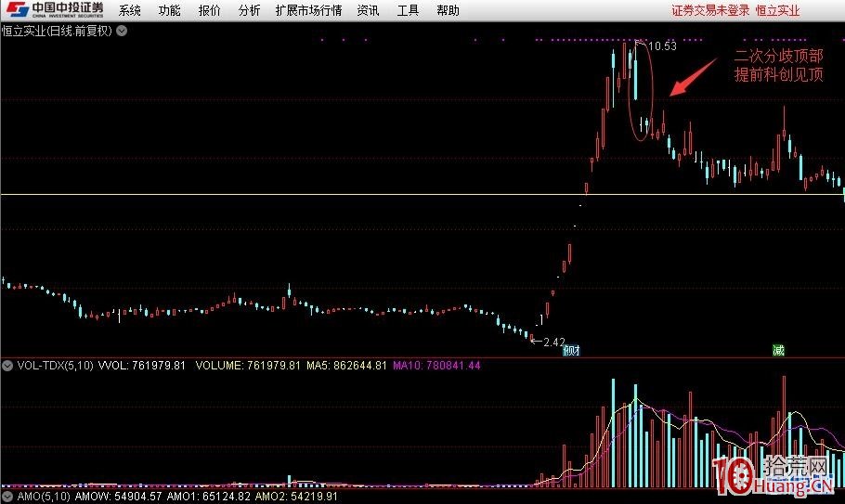Image resolution: width=845 pixels, height=504 pixels.
Task: Open the 报价 menu
Action: coord(209,10)
